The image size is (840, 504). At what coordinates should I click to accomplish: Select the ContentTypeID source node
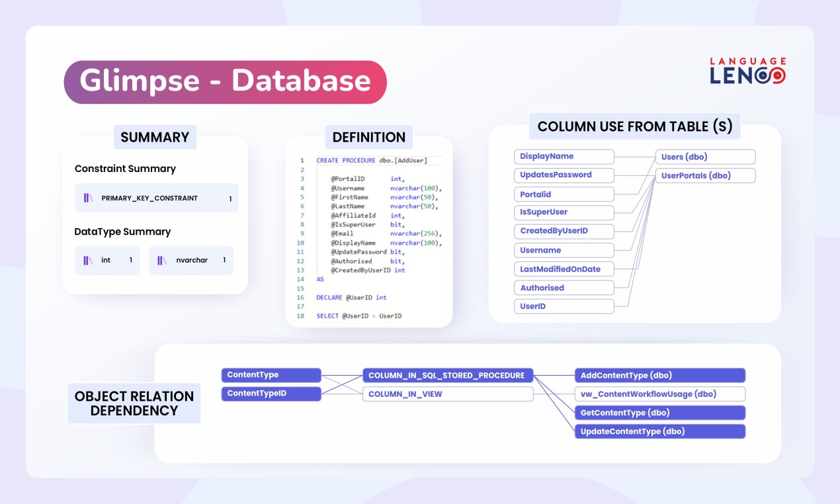271,394
